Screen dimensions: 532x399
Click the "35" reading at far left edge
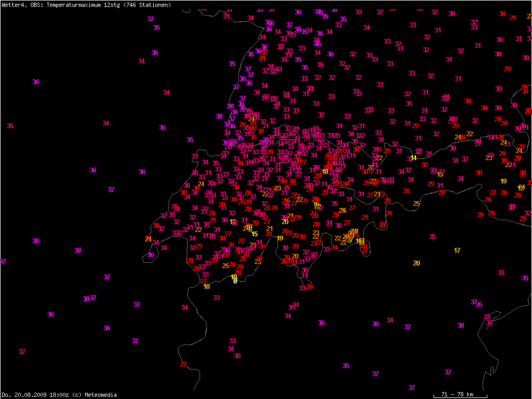pos(10,126)
